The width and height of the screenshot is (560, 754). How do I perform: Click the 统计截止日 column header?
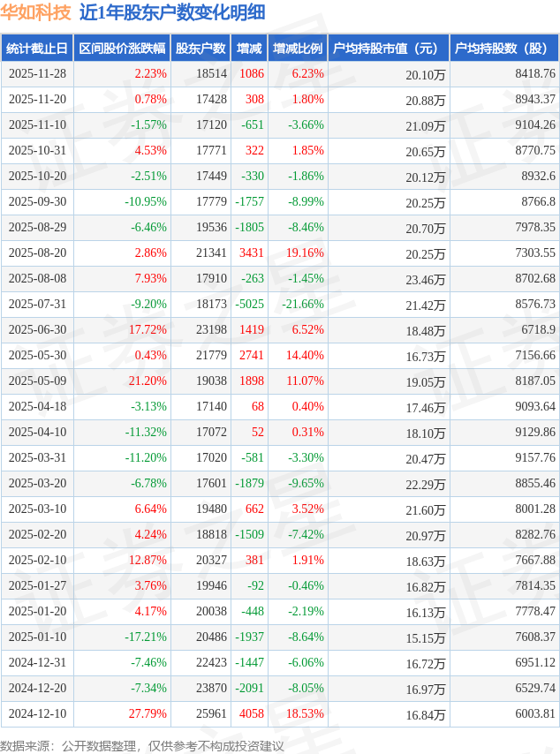(36, 49)
